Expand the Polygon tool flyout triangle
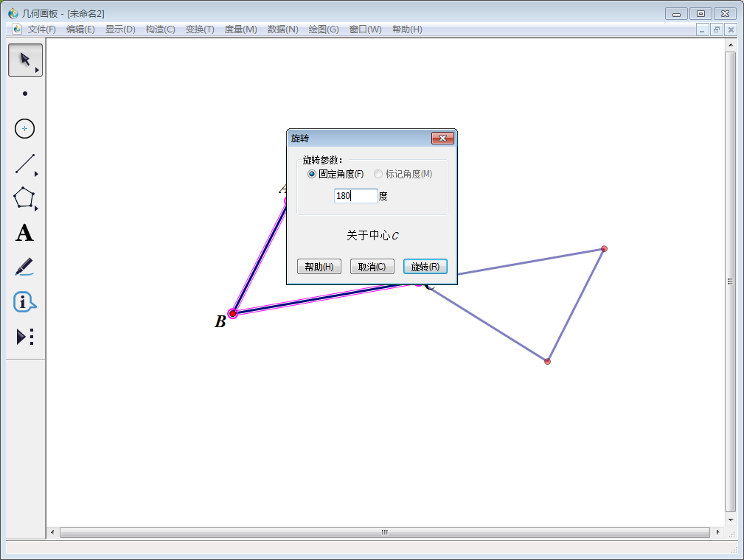This screenshot has width=744, height=560. (37, 209)
